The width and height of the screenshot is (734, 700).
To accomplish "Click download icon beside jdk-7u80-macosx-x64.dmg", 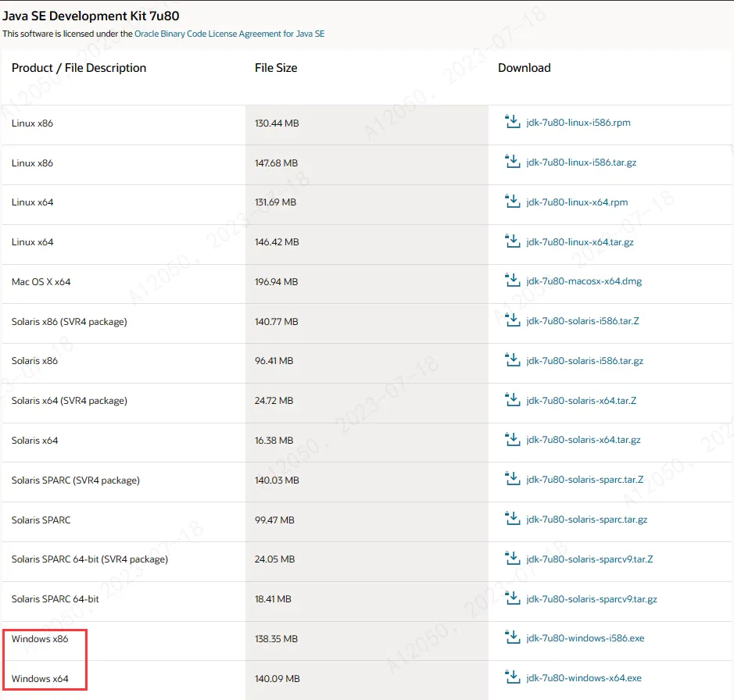I will (513, 280).
